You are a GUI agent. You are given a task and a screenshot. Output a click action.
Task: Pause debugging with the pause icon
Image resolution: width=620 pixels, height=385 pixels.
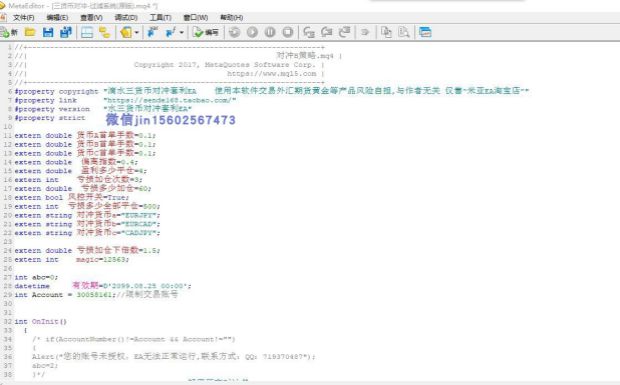pos(270,32)
